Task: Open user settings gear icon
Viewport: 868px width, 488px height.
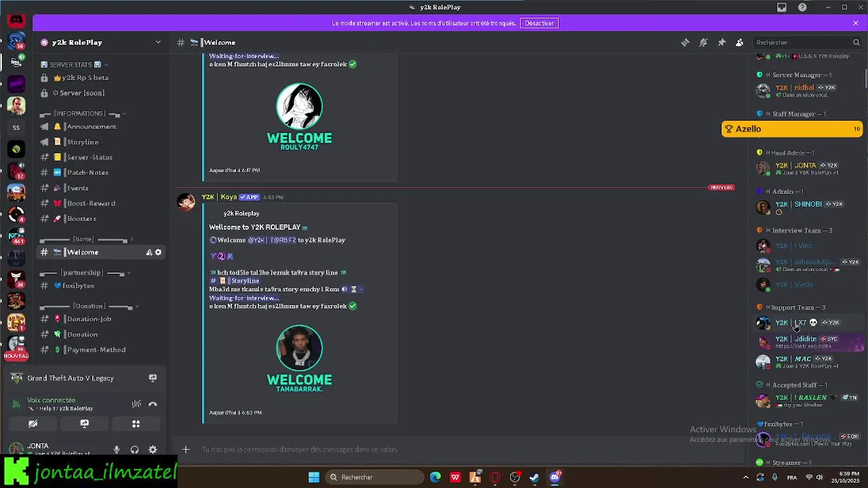Action: pyautogui.click(x=153, y=449)
